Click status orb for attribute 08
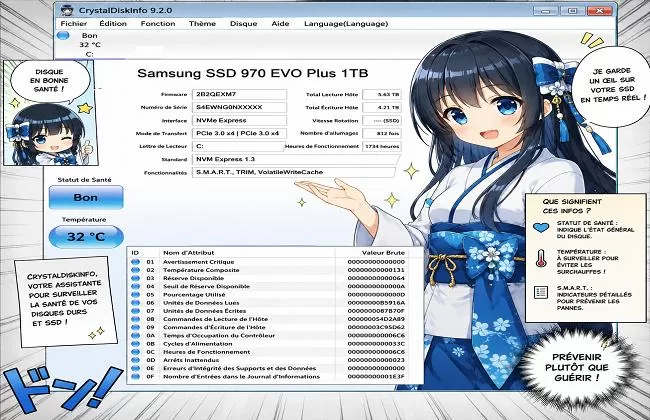This screenshot has height=420, width=650. pos(136,319)
